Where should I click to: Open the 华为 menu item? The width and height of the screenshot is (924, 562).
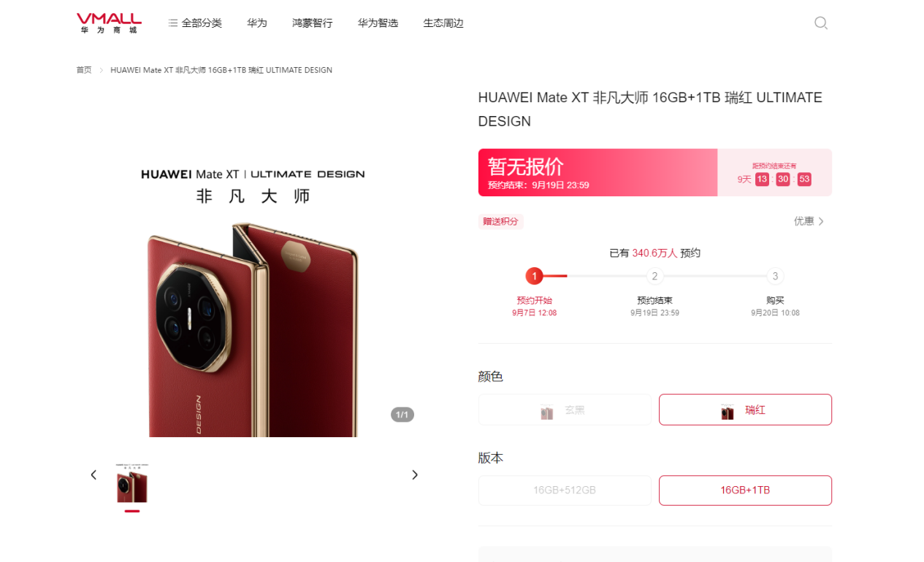coord(257,23)
